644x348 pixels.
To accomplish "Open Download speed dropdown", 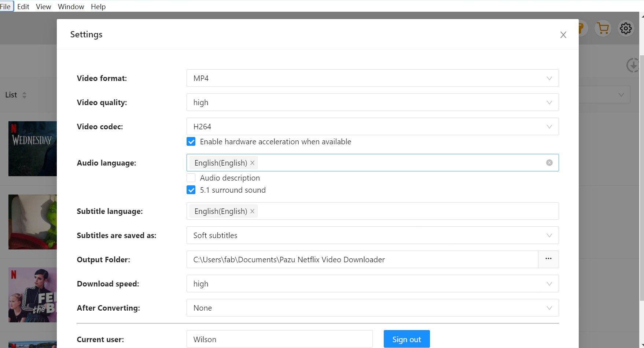I will pyautogui.click(x=372, y=284).
